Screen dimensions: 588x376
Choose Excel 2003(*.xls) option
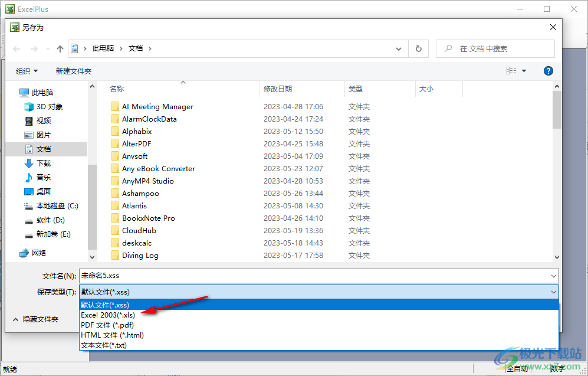tap(319, 315)
